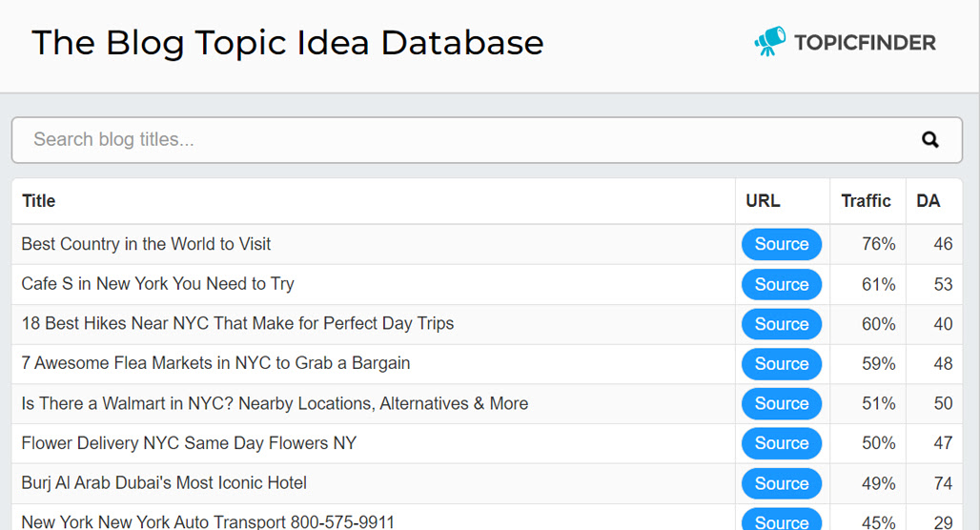Click the 60% traffic value
This screenshot has width=980, height=530.
(878, 324)
